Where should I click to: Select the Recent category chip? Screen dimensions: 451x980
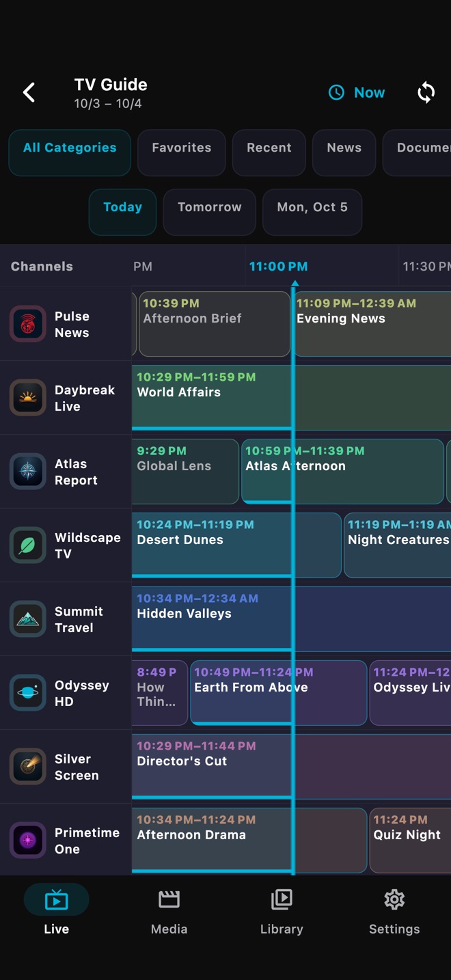269,152
